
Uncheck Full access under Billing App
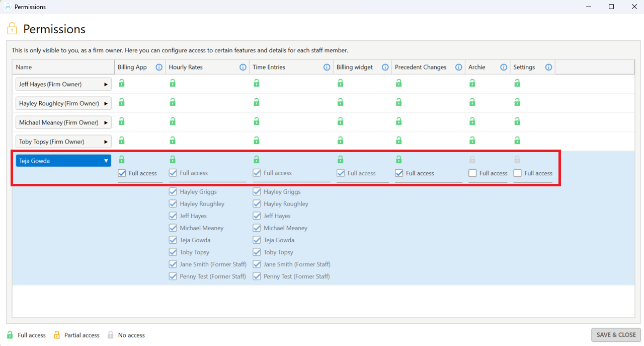tap(122, 173)
